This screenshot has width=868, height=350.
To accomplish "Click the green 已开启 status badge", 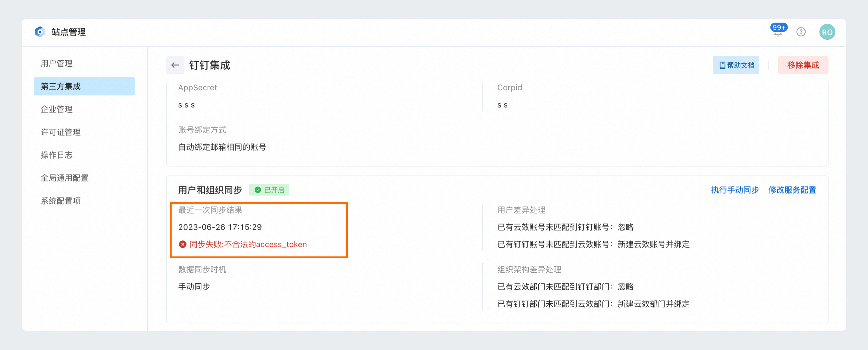I will [269, 190].
